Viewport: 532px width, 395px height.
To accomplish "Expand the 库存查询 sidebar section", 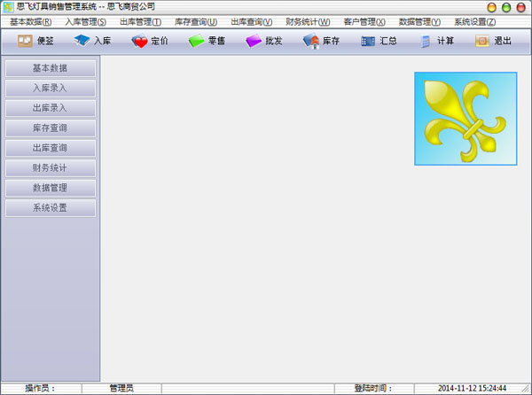I will (50, 128).
